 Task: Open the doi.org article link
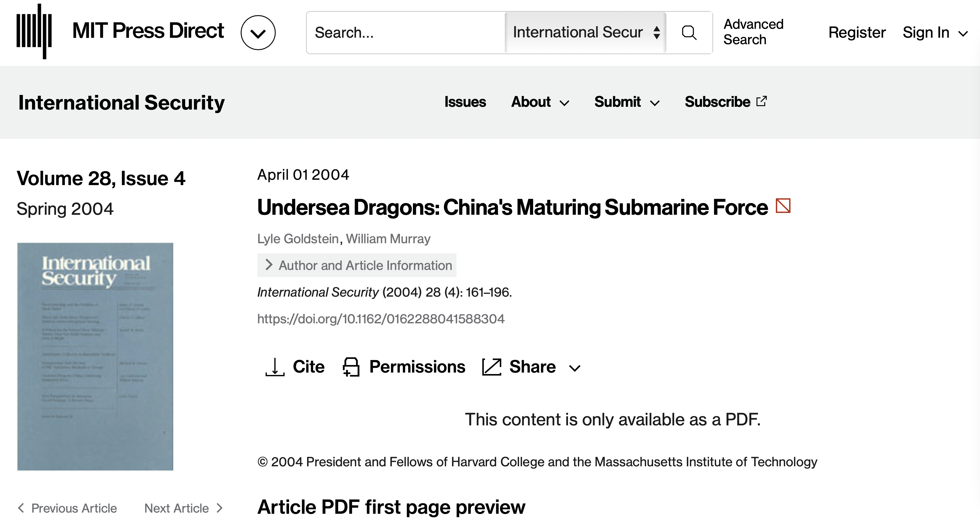click(381, 319)
